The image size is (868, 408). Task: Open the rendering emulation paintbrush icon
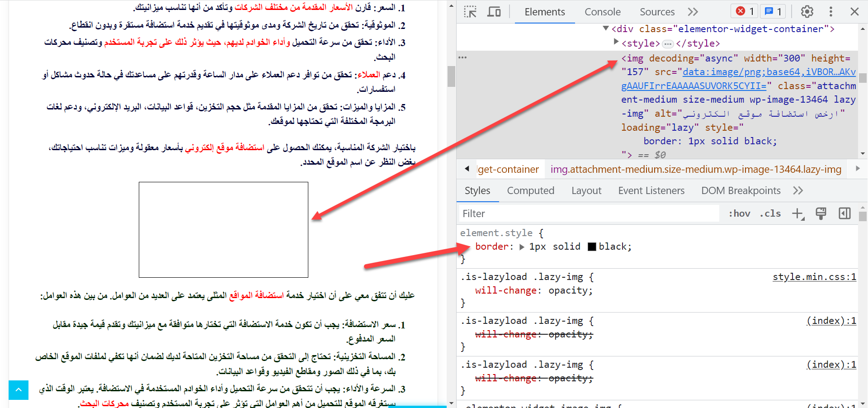tap(821, 213)
